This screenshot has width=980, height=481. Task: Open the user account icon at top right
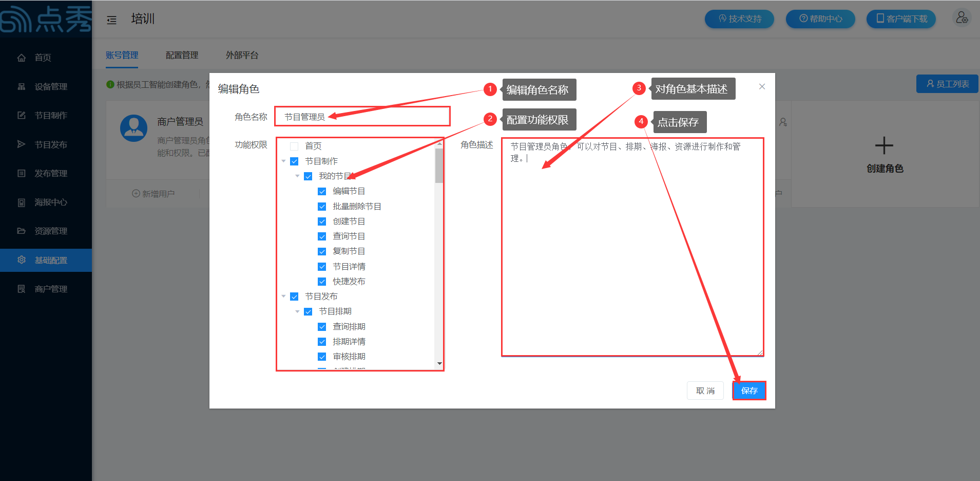coord(962,18)
